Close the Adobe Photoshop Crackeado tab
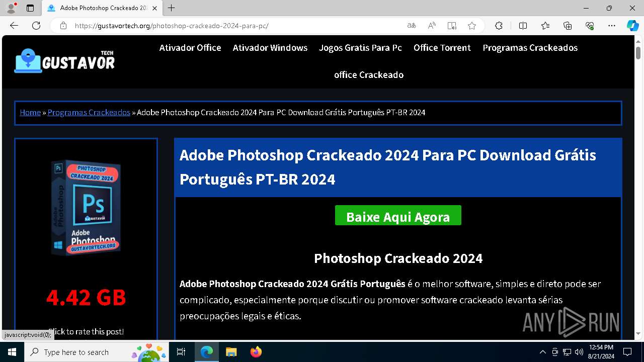 [155, 8]
